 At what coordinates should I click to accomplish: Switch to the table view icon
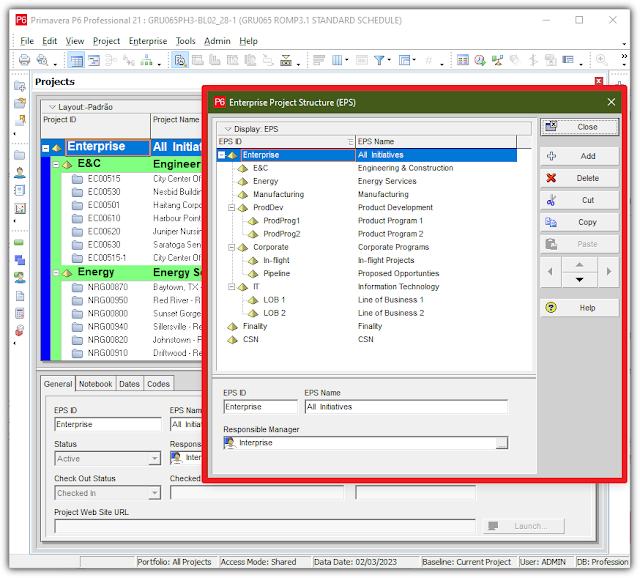click(76, 60)
